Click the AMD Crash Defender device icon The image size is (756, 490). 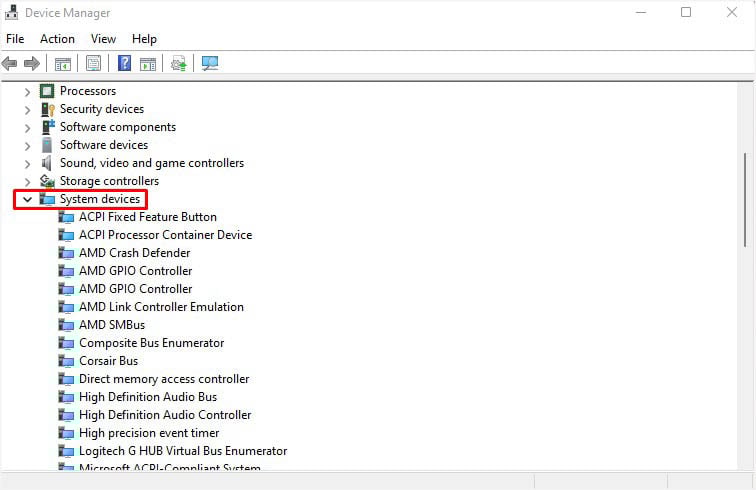(x=66, y=253)
